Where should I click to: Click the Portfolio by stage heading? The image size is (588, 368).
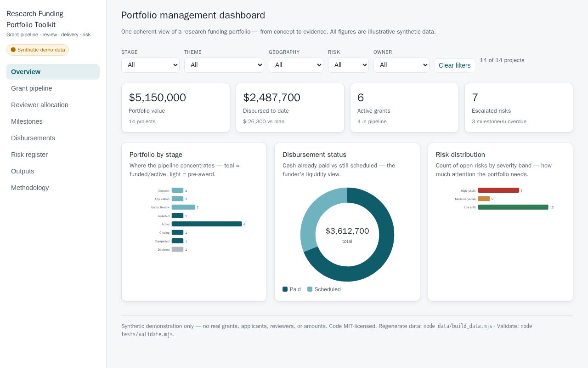(156, 155)
